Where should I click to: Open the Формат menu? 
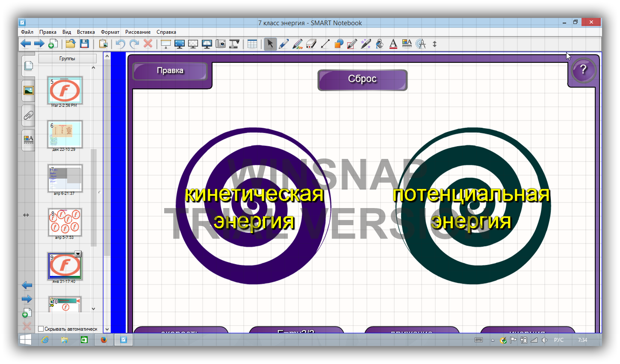110,32
